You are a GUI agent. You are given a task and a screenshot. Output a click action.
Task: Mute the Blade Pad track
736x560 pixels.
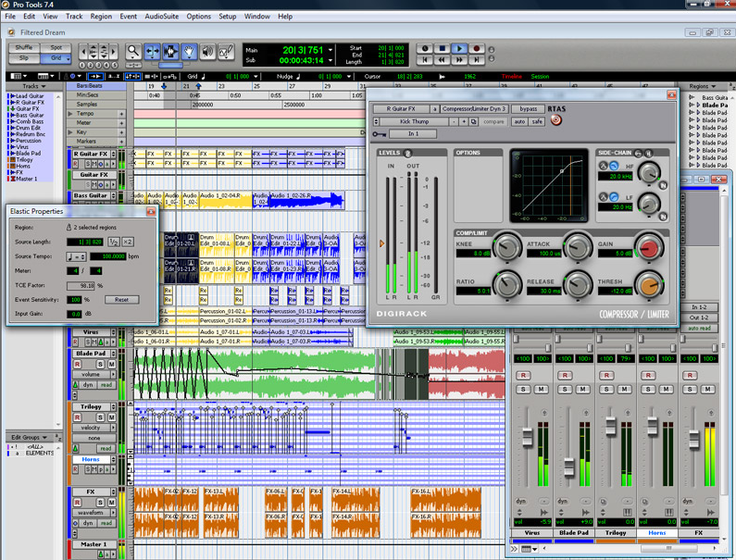(x=112, y=364)
